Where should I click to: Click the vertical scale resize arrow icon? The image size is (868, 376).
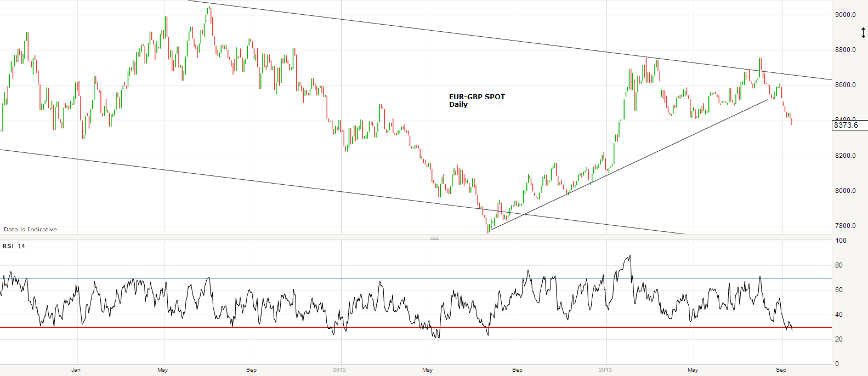click(x=863, y=33)
